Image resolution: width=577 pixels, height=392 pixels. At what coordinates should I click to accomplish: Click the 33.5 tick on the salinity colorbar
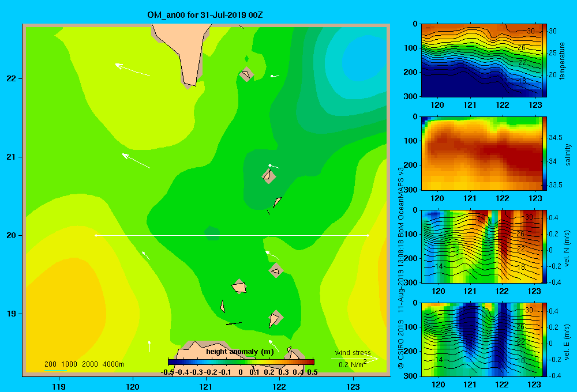point(556,184)
